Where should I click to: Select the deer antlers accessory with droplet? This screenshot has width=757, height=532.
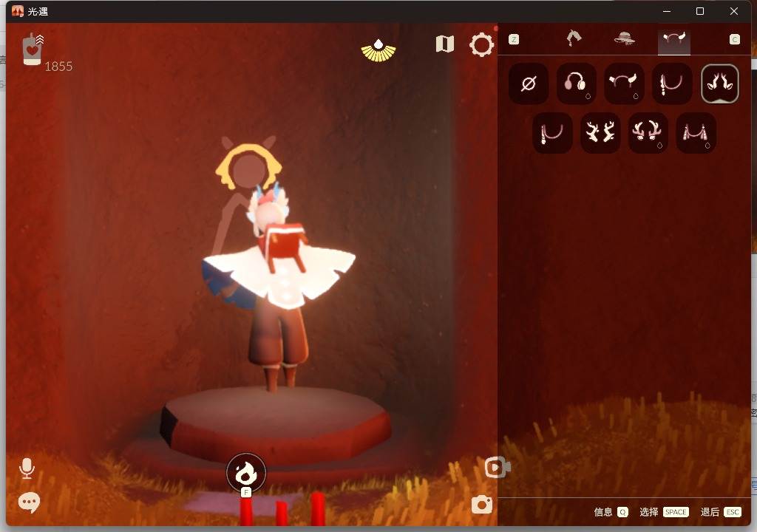point(648,133)
